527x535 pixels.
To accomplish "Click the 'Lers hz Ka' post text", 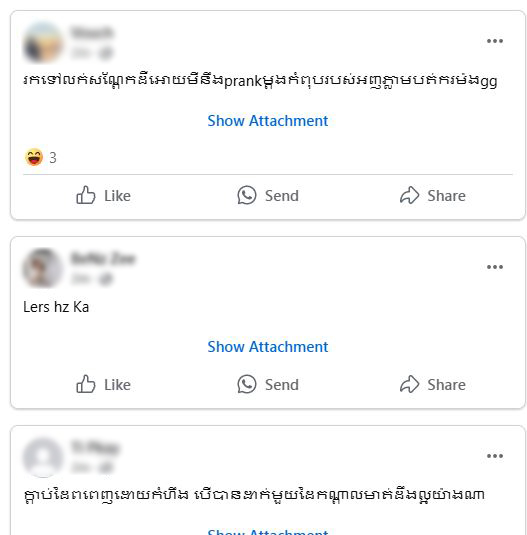I will pos(56,307).
